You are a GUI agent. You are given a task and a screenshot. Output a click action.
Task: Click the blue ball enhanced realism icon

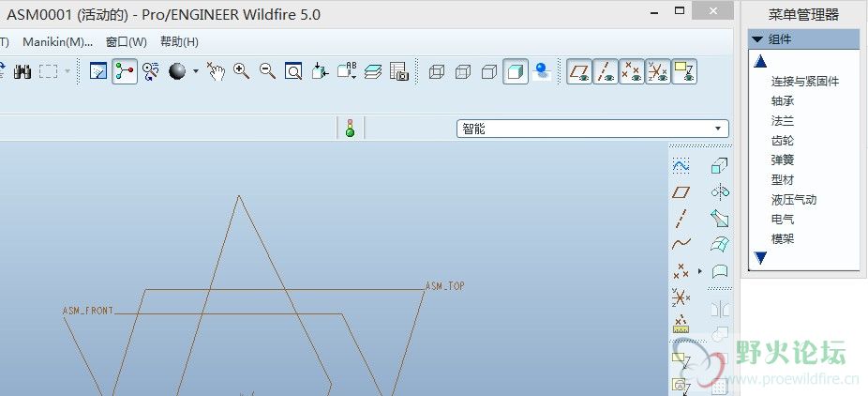(542, 71)
